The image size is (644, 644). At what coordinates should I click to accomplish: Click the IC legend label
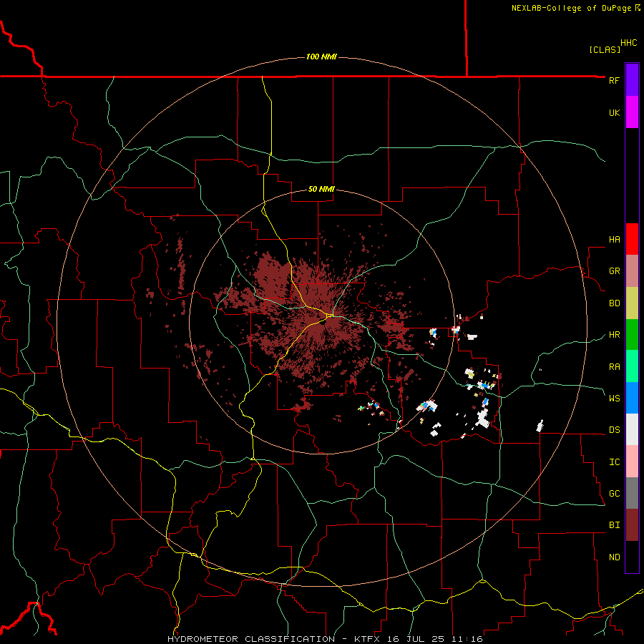[614, 462]
